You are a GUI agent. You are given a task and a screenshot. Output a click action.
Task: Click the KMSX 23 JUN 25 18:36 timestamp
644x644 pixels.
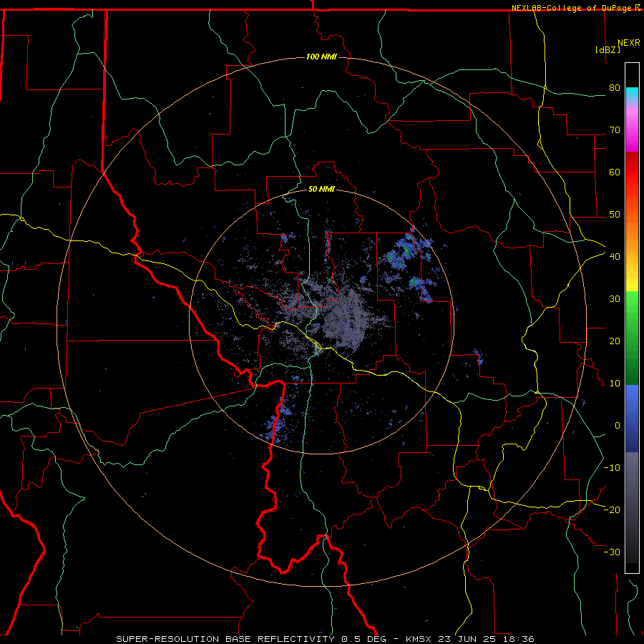click(x=470, y=639)
